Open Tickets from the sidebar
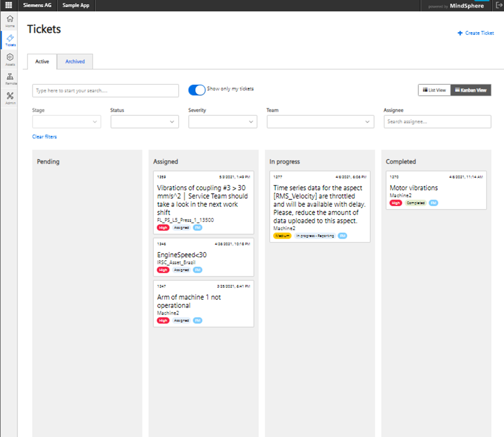This screenshot has width=504, height=437. click(x=10, y=40)
